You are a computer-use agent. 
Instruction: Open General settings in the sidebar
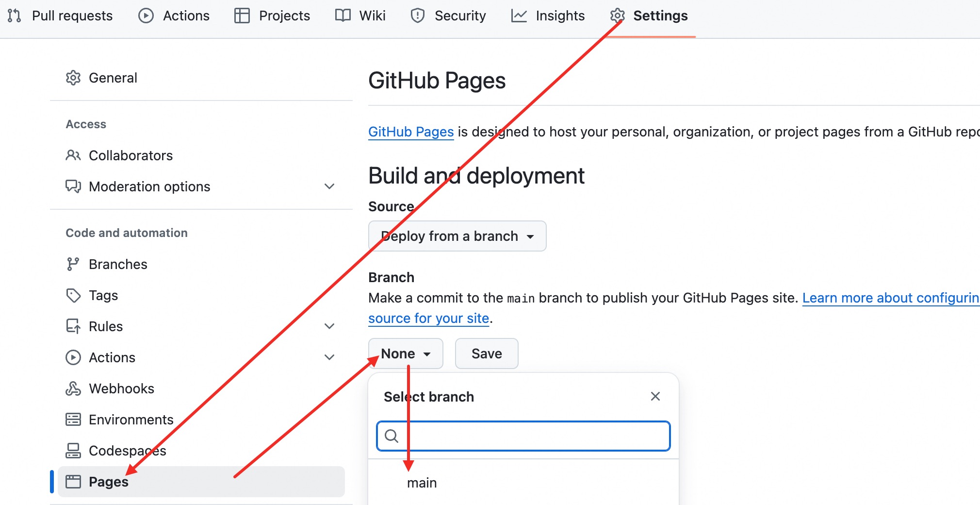[x=201, y=78]
